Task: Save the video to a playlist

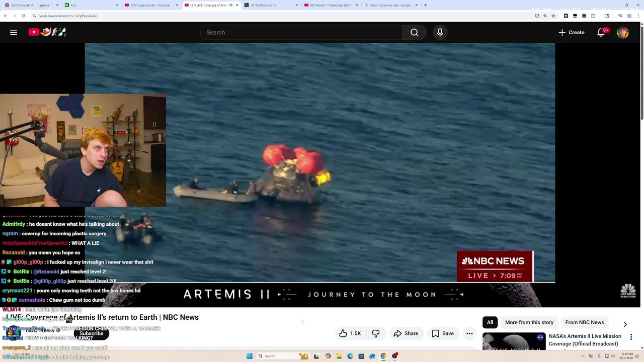Action: click(x=443, y=333)
